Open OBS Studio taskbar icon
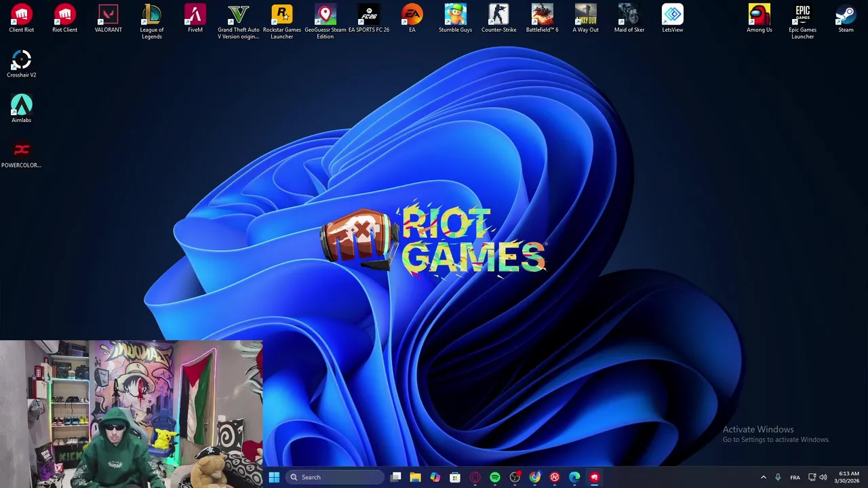The image size is (868, 488). (515, 477)
